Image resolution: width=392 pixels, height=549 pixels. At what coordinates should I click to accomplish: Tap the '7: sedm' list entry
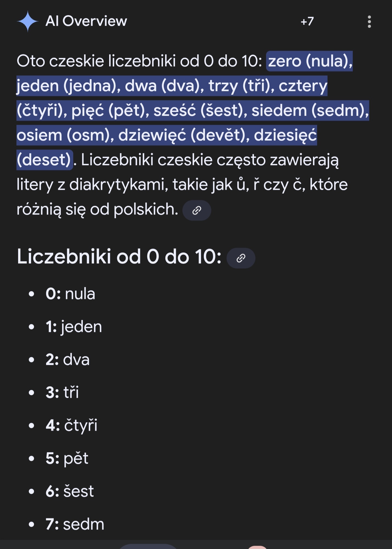[75, 524]
